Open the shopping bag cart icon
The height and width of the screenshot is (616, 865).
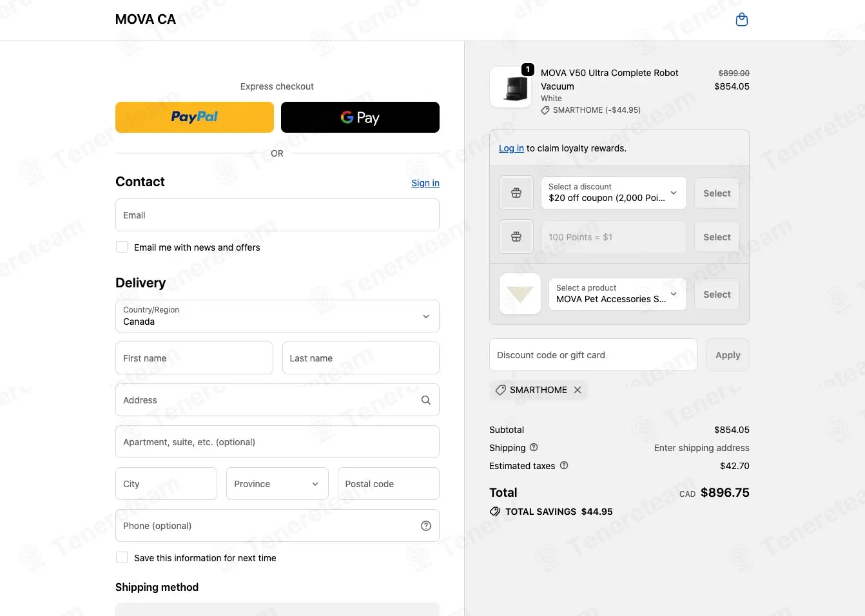tap(742, 19)
